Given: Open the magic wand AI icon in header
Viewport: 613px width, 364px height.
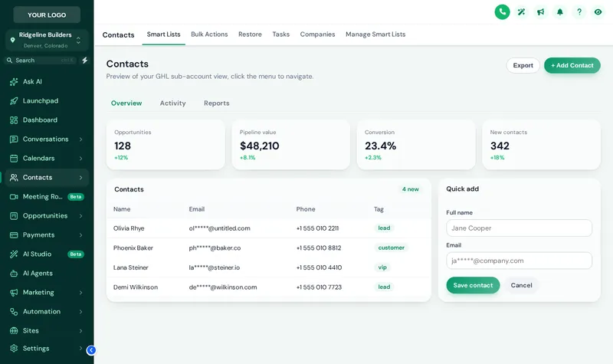Looking at the screenshot, I should tap(521, 11).
